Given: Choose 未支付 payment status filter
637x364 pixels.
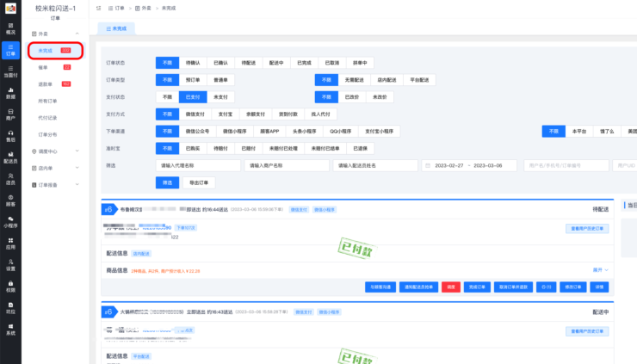Looking at the screenshot, I should click(x=221, y=96).
